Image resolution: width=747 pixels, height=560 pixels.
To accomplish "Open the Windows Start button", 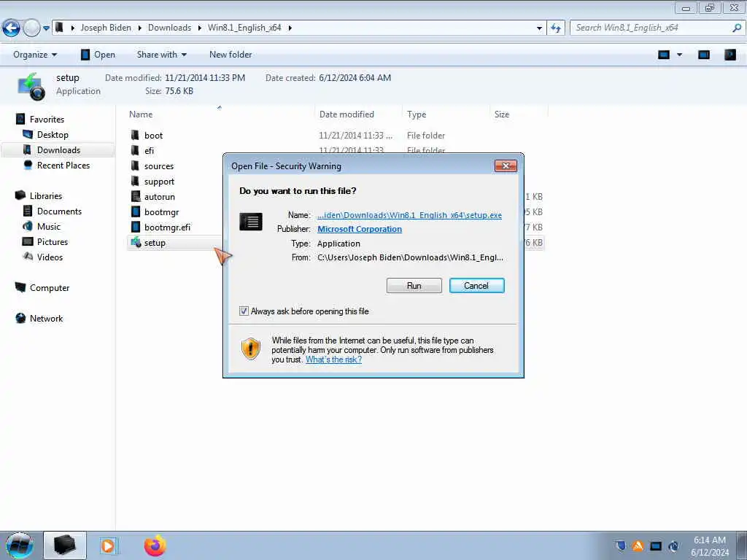I will pyautogui.click(x=20, y=545).
